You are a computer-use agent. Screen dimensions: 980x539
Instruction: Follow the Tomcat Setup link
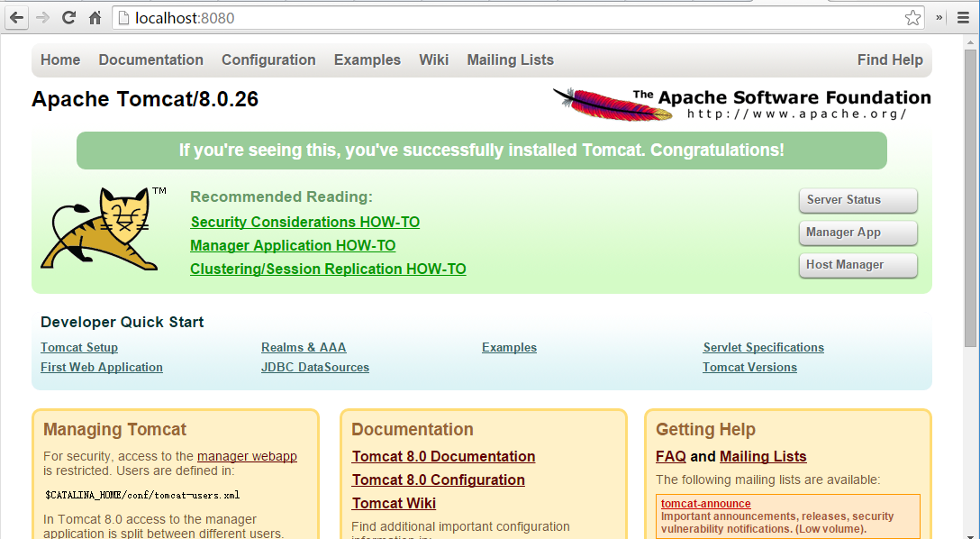coord(79,348)
